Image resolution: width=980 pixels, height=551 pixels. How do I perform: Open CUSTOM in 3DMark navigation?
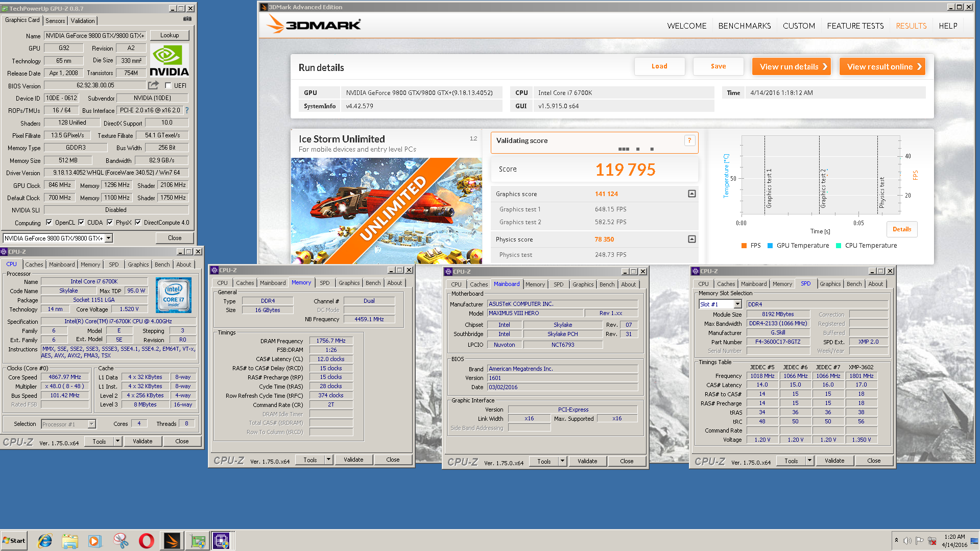point(799,26)
